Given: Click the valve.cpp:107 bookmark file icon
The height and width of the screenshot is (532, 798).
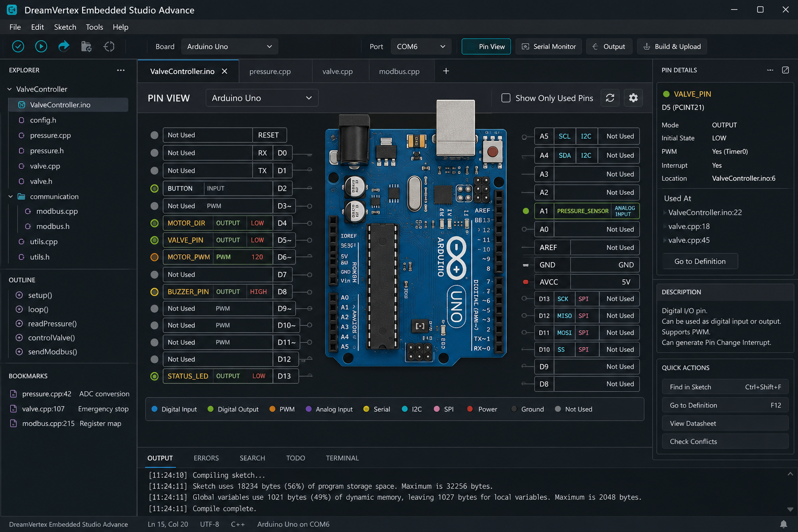Looking at the screenshot, I should [14, 409].
